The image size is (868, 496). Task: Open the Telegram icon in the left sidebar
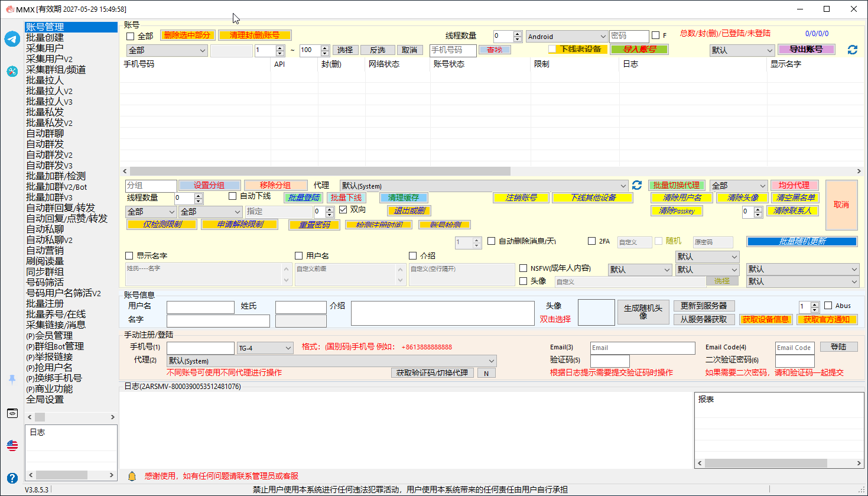point(12,39)
